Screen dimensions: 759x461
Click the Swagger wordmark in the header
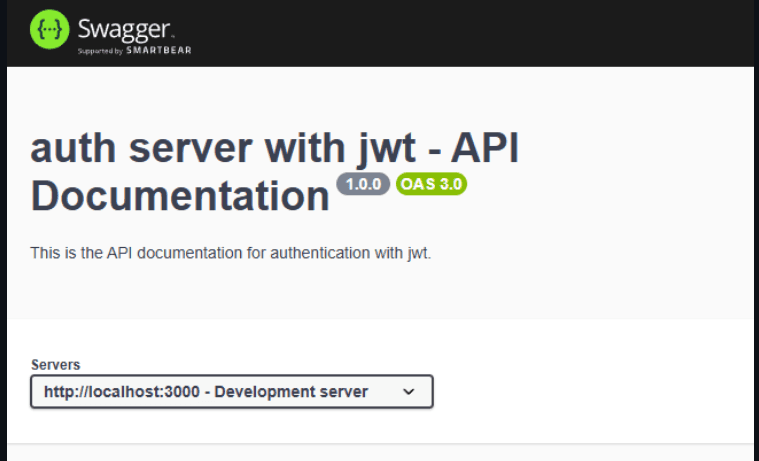pos(124,30)
